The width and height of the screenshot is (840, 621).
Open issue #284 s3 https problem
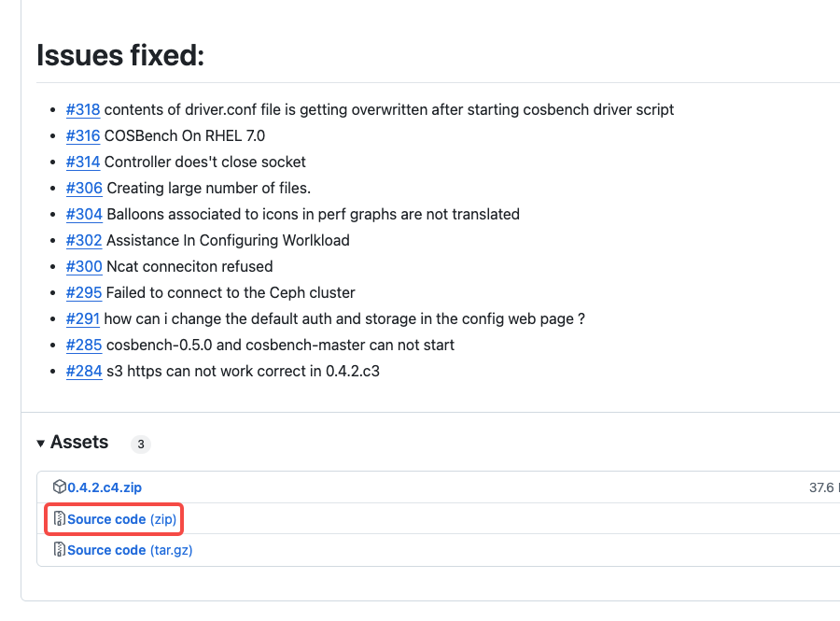pyautogui.click(x=84, y=372)
